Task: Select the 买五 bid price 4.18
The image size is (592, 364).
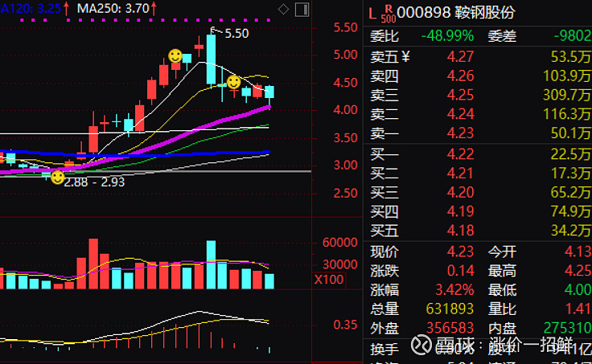Action: tap(460, 230)
